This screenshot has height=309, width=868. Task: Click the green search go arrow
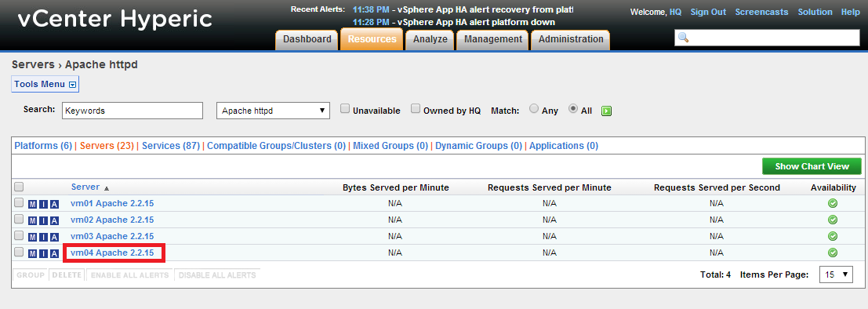click(607, 111)
